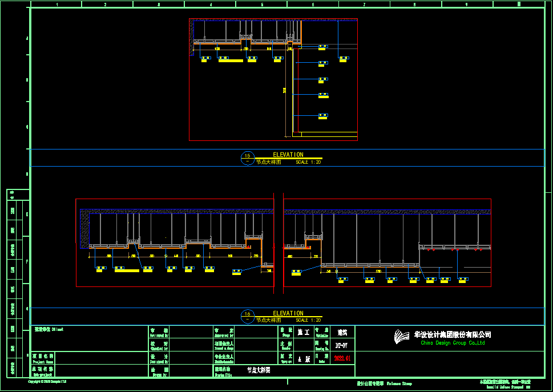Viewport: 553px width, 392px height.
Task: Select the detail number 16 circle marker
Action: [248, 317]
